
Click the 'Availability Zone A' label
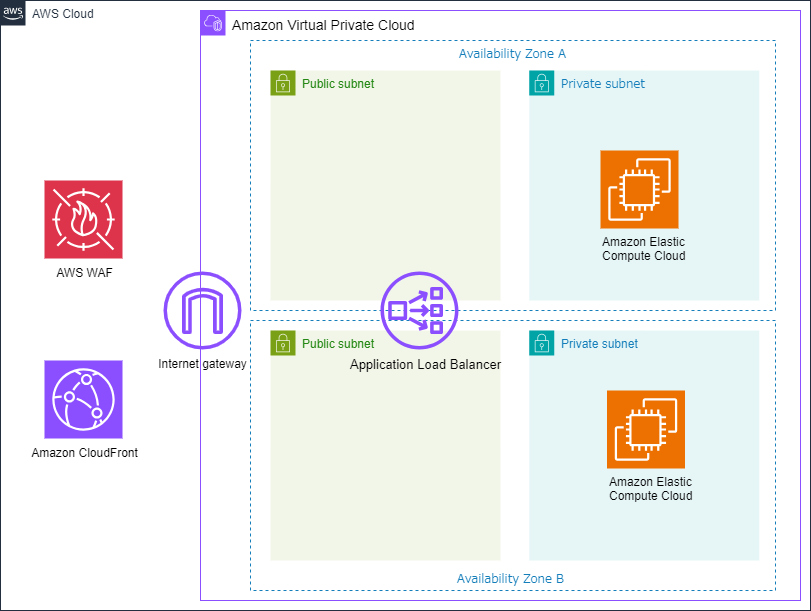[512, 54]
